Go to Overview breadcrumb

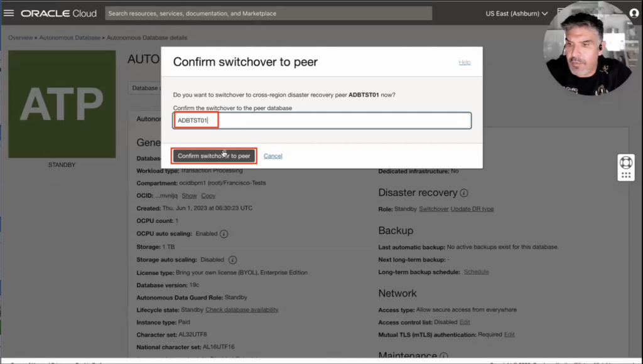click(20, 38)
